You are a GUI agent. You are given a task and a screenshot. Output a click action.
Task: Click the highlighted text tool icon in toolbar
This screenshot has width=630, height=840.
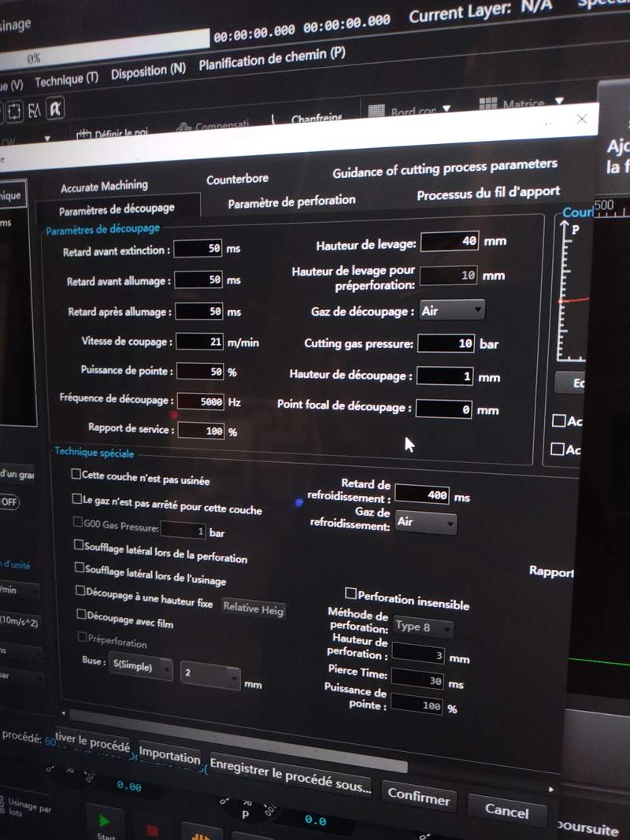pos(55,109)
